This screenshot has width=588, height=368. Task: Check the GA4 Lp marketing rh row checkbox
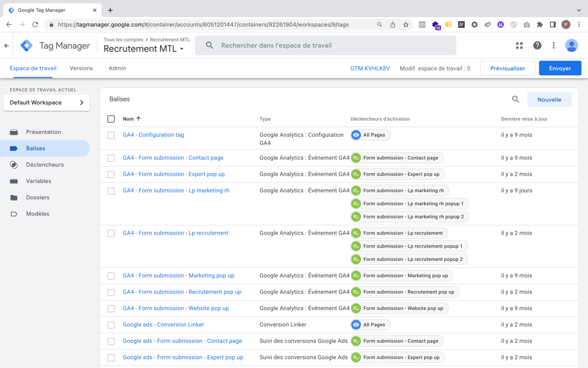[x=111, y=191]
